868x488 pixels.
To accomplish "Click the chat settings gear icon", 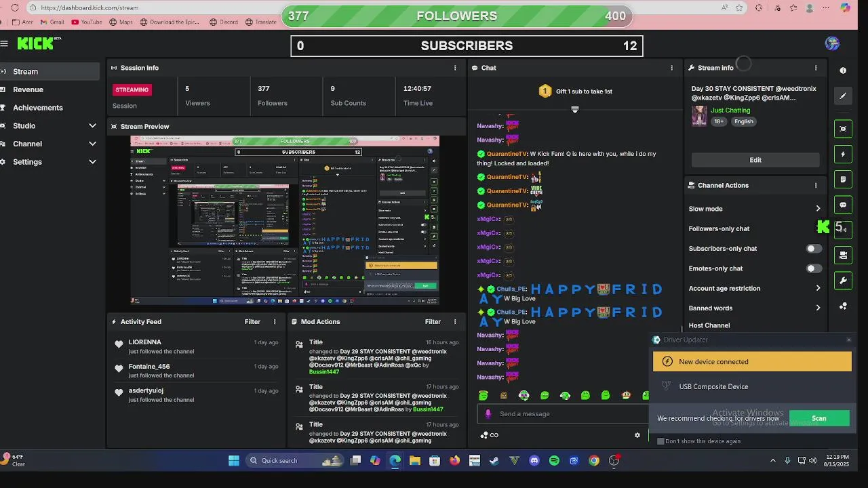I will [x=637, y=435].
